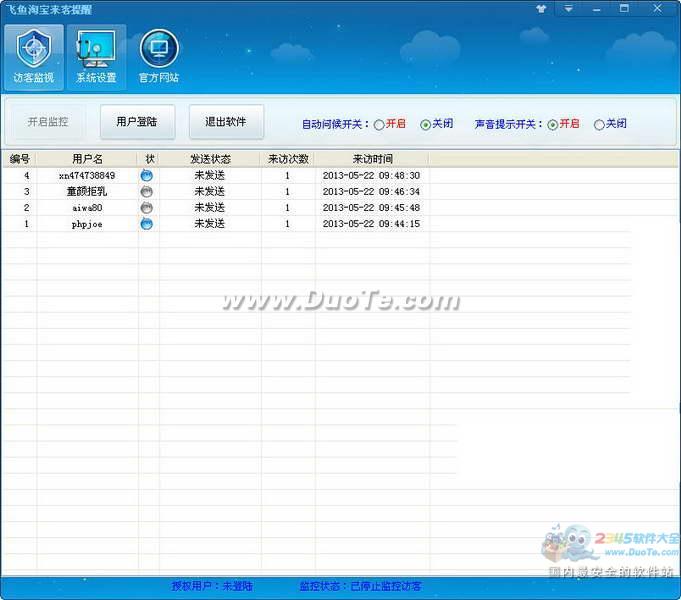Select username phpjoe in the list
This screenshot has width=681, height=600.
click(x=87, y=224)
